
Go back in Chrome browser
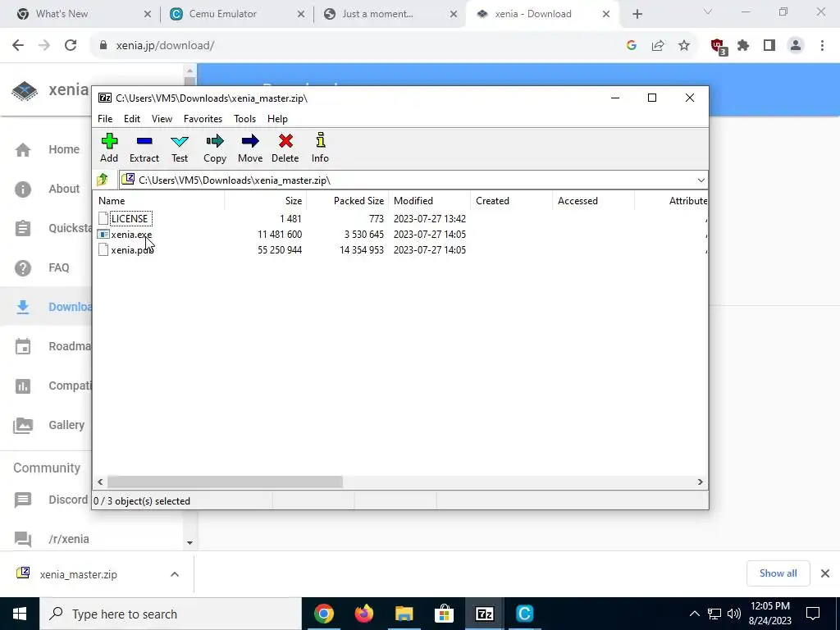18,46
